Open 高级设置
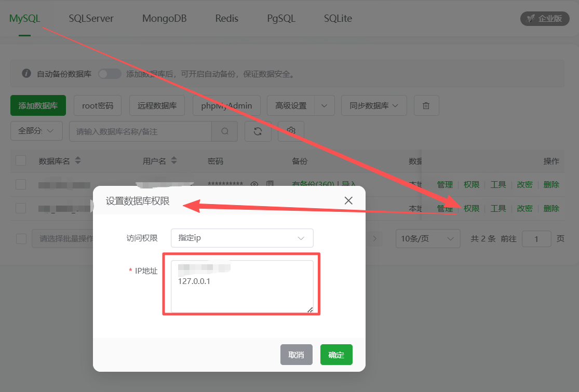This screenshot has height=392, width=579. [291, 105]
